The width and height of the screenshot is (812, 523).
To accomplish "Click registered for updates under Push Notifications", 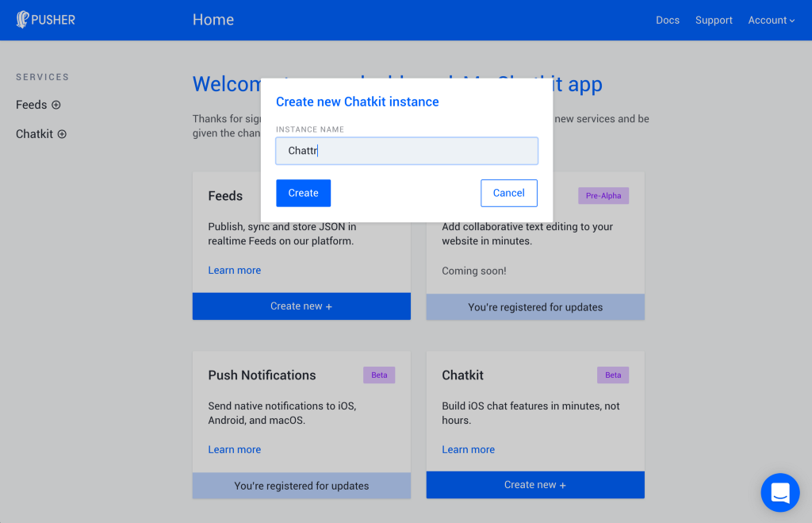I will pos(301,486).
